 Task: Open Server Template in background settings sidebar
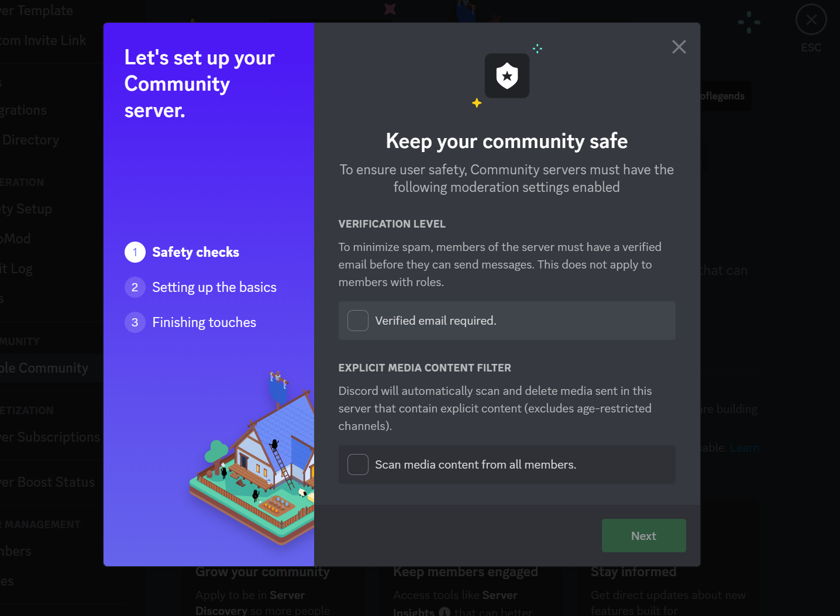pyautogui.click(x=36, y=11)
